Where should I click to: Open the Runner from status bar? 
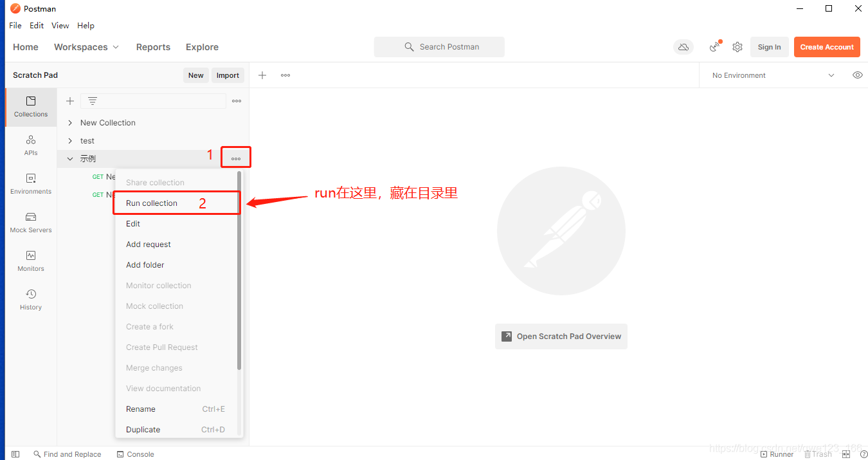point(777,454)
